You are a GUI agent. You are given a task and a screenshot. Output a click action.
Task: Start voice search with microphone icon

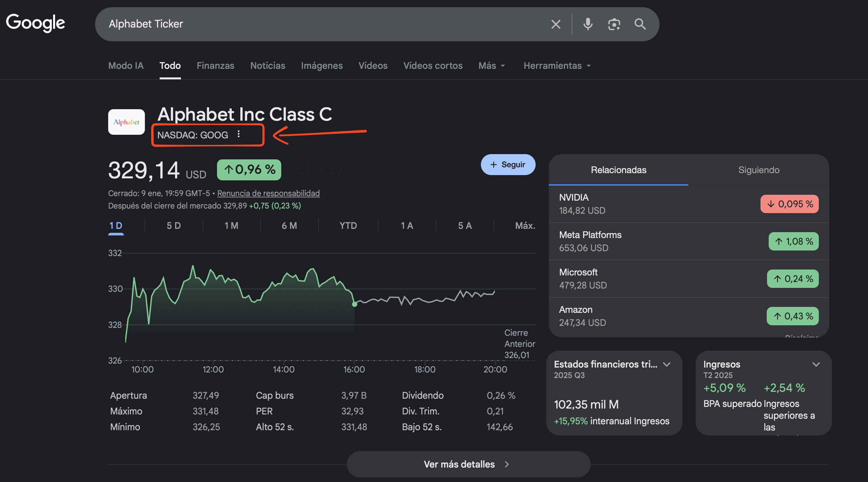point(588,24)
